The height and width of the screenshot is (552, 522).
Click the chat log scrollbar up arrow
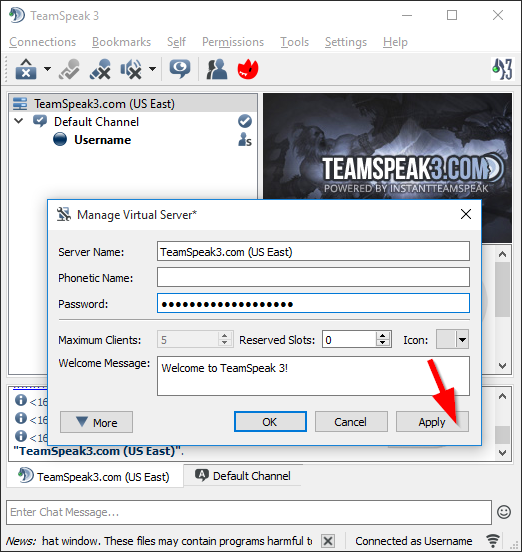click(503, 396)
